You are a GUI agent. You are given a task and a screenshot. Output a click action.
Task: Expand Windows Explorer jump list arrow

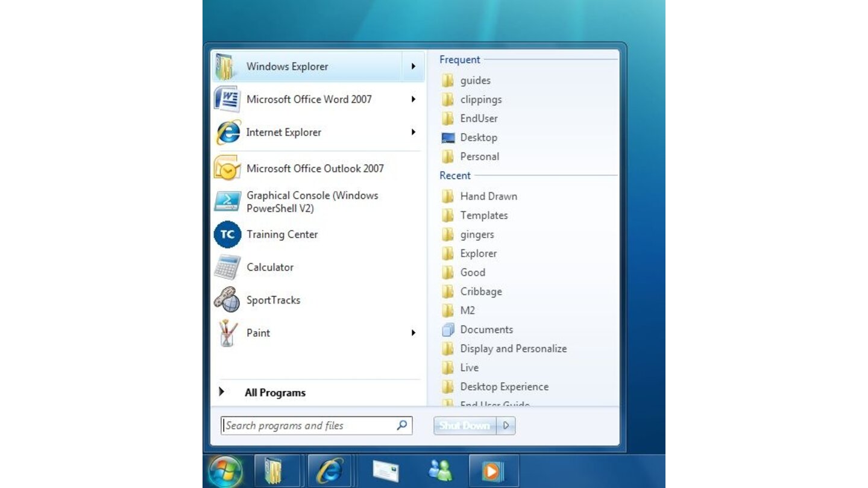click(x=414, y=66)
